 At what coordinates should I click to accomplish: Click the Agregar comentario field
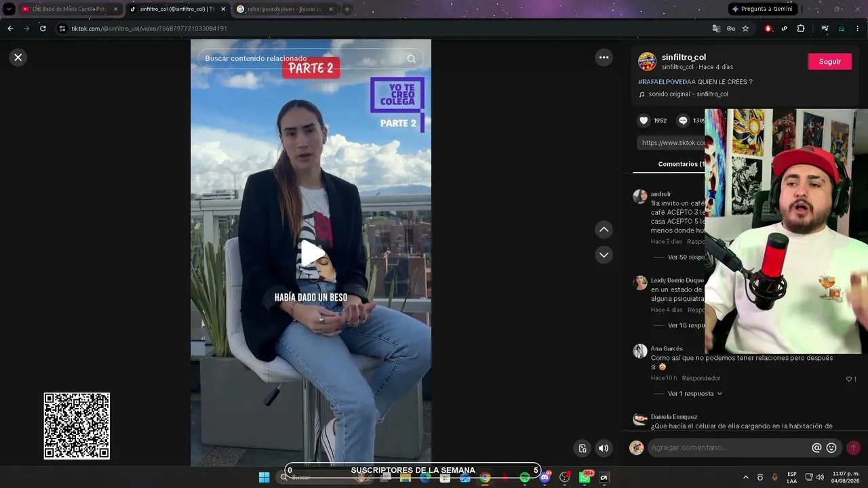click(729, 448)
